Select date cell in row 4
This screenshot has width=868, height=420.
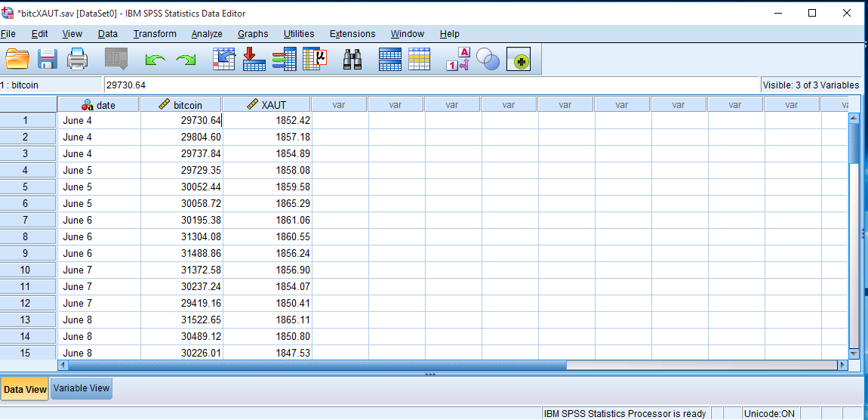click(99, 170)
